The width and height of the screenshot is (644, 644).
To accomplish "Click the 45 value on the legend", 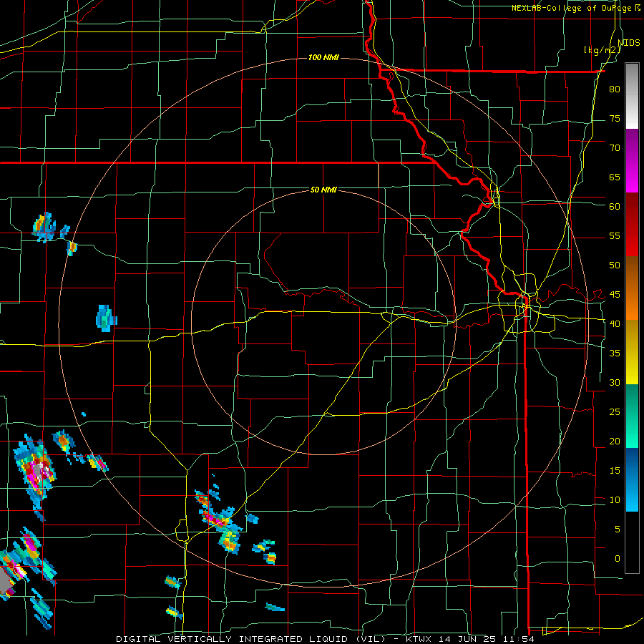I will [x=615, y=295].
